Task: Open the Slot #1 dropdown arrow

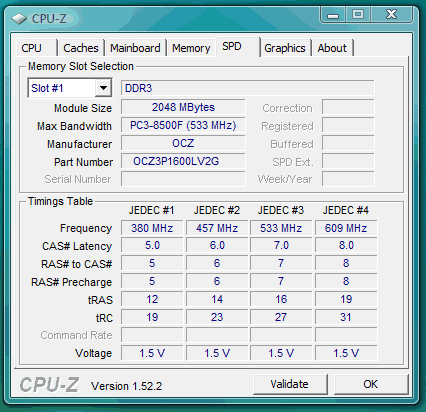Action: coord(103,88)
